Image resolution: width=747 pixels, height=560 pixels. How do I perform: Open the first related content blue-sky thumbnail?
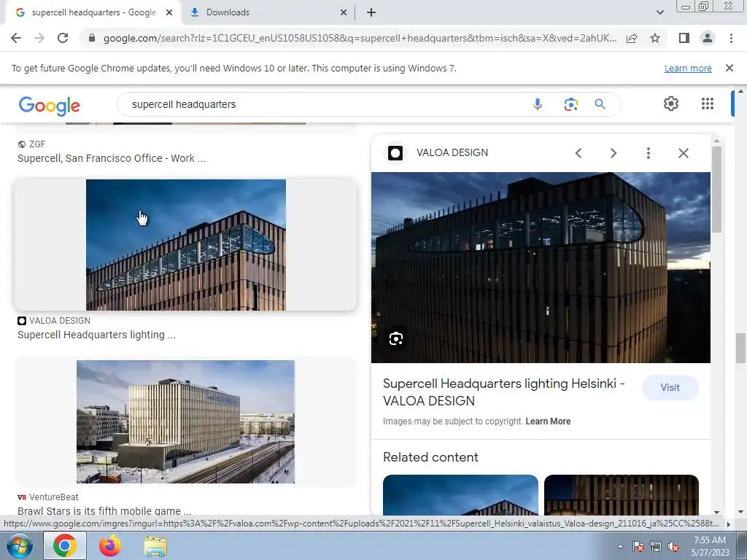coord(460,495)
